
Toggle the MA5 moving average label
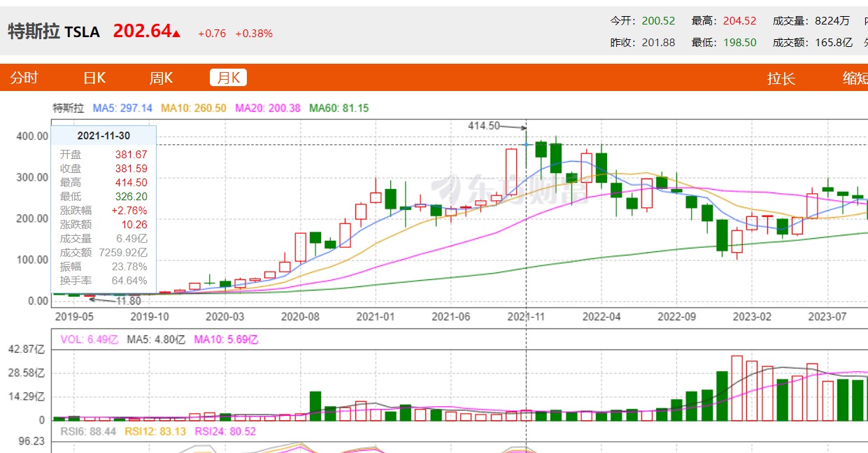click(x=122, y=109)
